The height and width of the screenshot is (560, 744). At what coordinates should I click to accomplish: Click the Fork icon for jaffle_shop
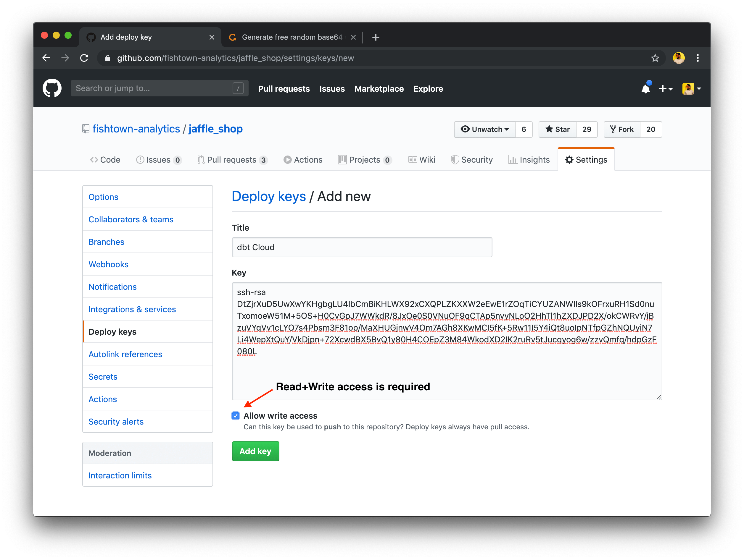click(x=617, y=130)
